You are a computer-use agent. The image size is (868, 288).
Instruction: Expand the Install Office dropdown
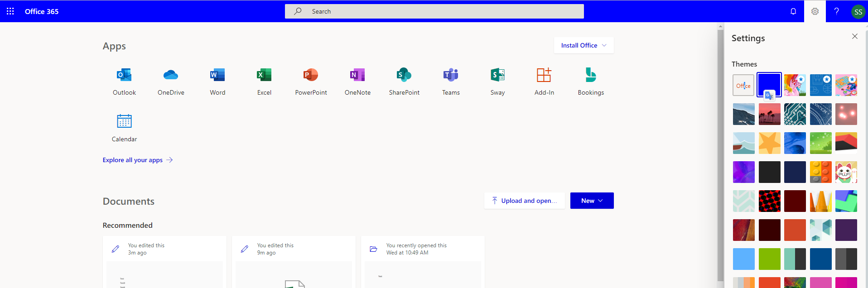(x=583, y=45)
